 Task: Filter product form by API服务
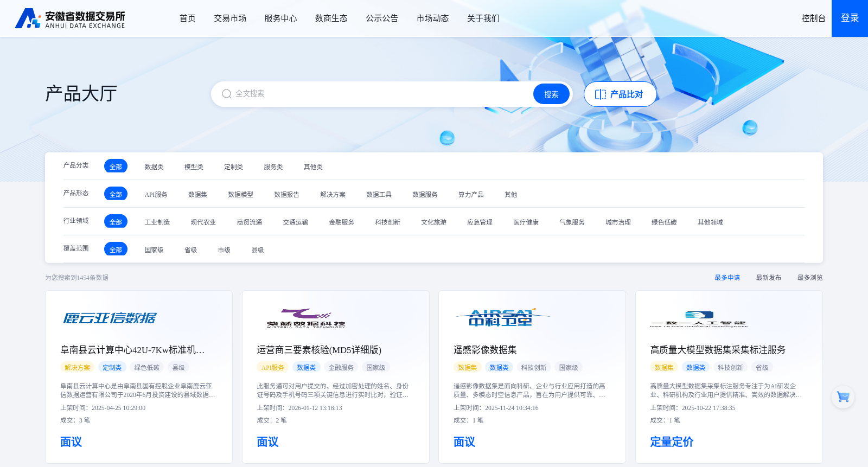(156, 195)
